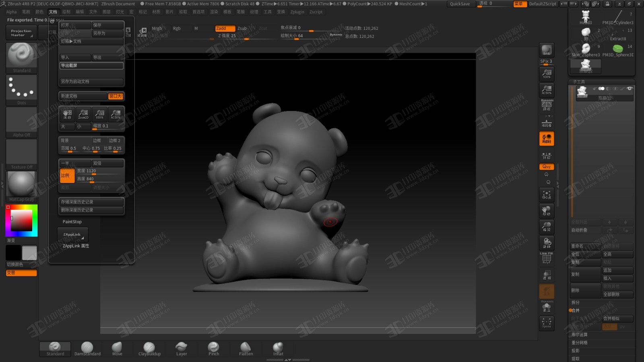Pick DamStandard brush from bottom shelf
The height and width of the screenshot is (362, 644).
coord(87,349)
